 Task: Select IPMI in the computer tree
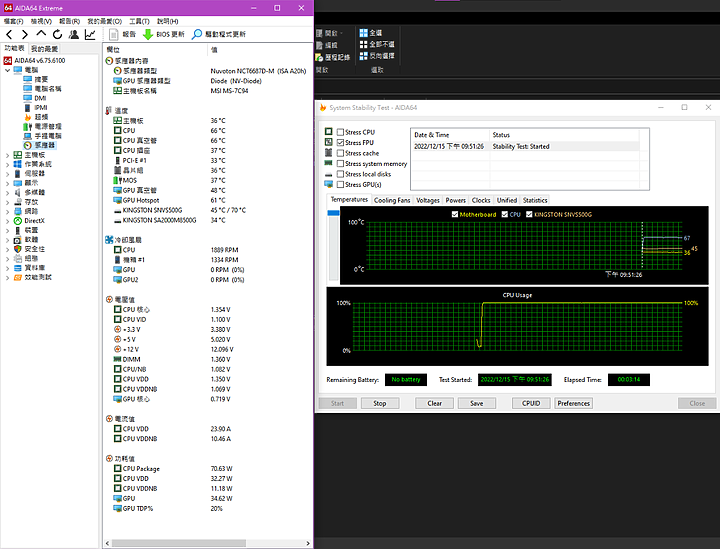(41, 107)
